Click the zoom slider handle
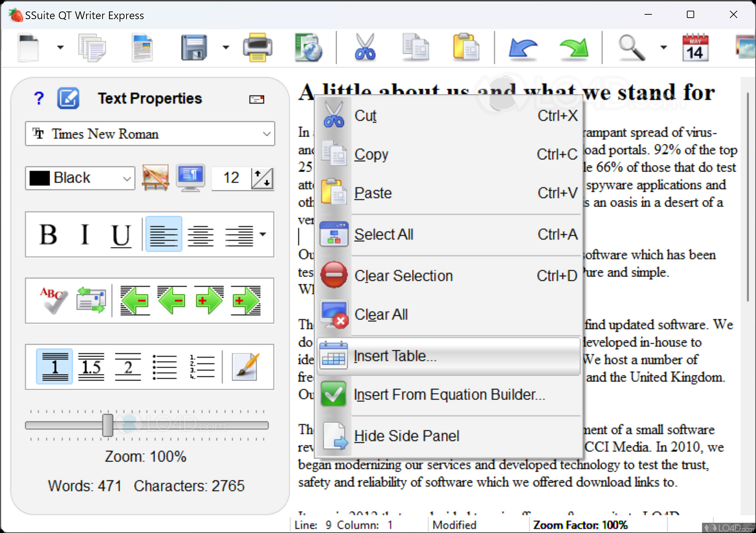 (107, 425)
